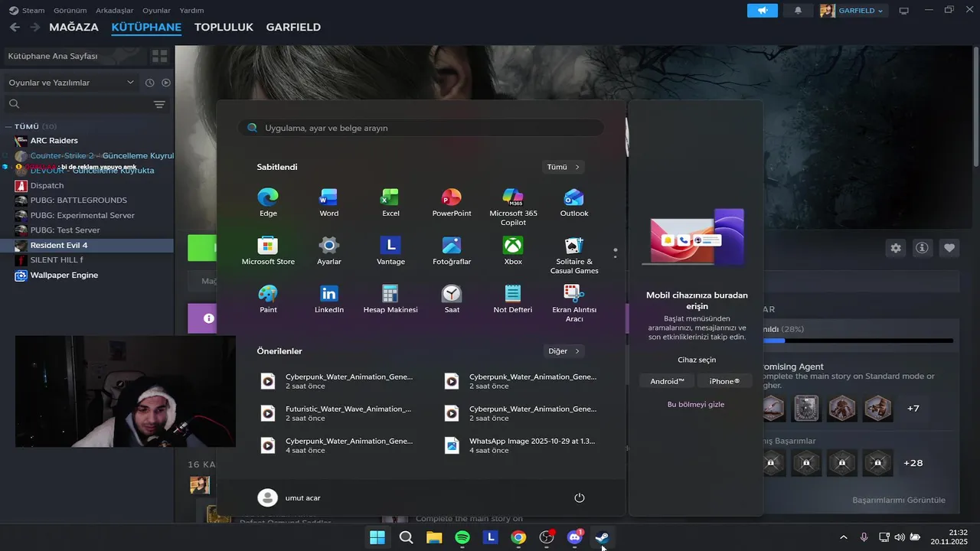The width and height of the screenshot is (980, 551).
Task: Open Steam notifications bell
Action: [799, 11]
